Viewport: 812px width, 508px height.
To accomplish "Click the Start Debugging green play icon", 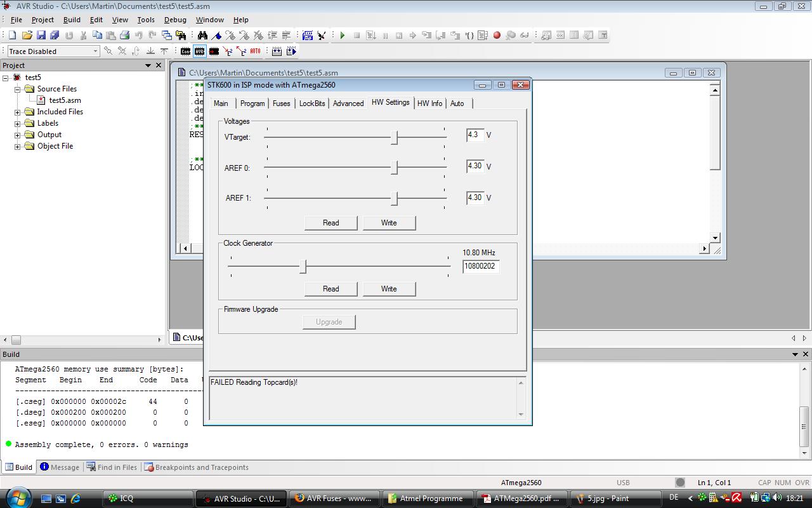I will 343,36.
